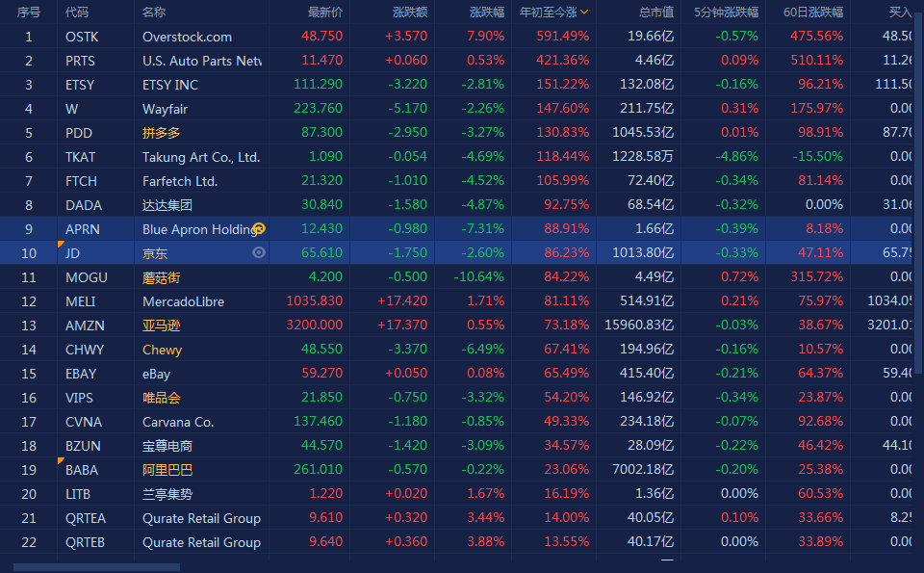
Task: Sort by the 序号 column header
Action: tap(28, 12)
